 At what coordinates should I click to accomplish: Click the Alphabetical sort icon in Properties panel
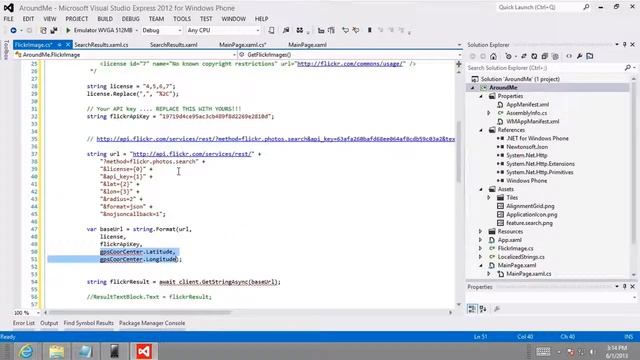point(483,309)
